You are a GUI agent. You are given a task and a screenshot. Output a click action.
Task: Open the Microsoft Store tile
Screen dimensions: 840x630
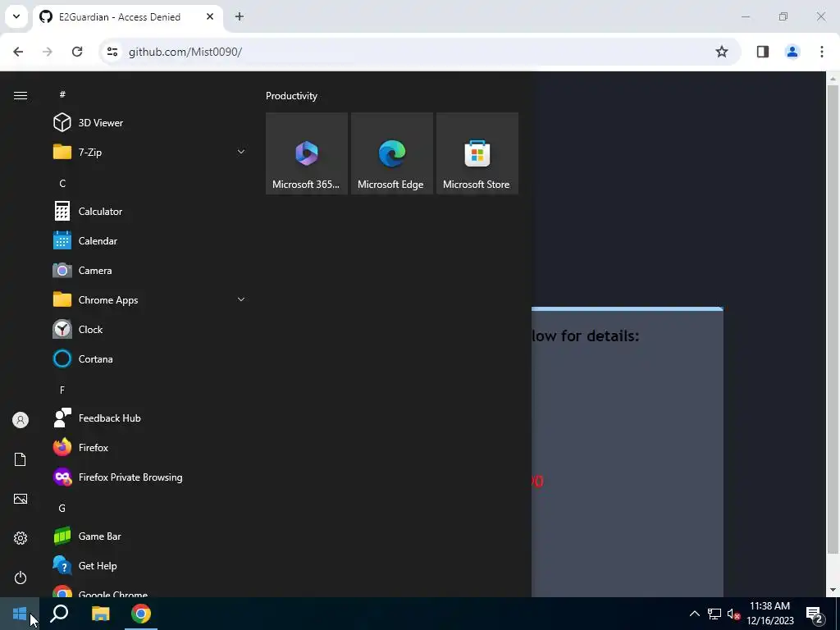(x=477, y=153)
